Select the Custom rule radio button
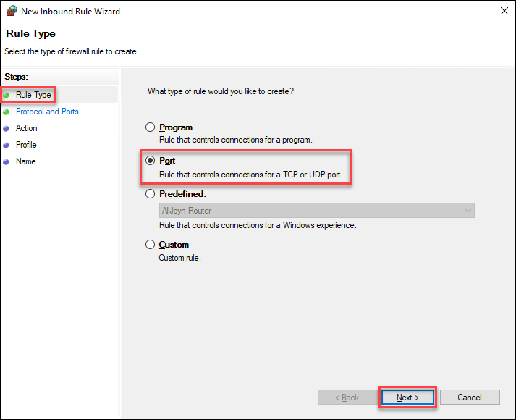Screen dimensions: 516x420 [151, 245]
